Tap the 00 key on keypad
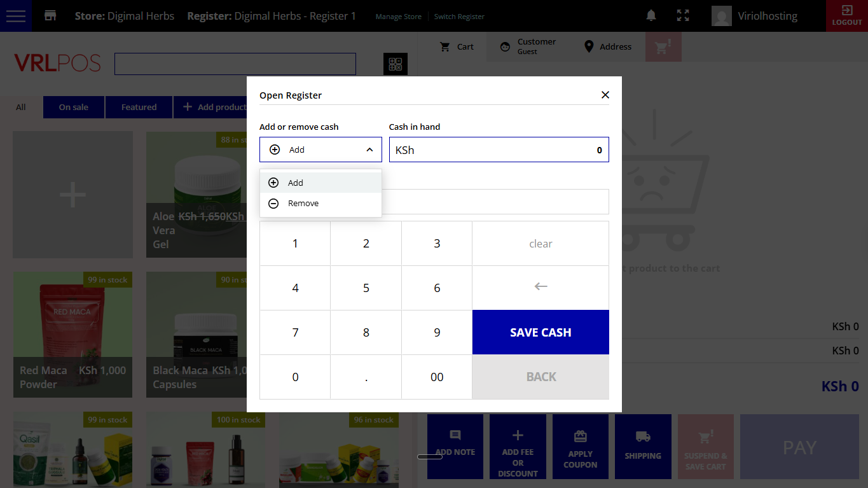 click(436, 377)
